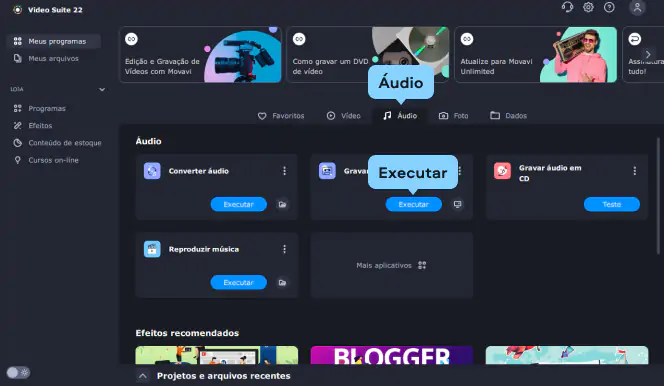Click Teste button for Gravar áudio em CD
This screenshot has height=386, width=664.
[611, 204]
